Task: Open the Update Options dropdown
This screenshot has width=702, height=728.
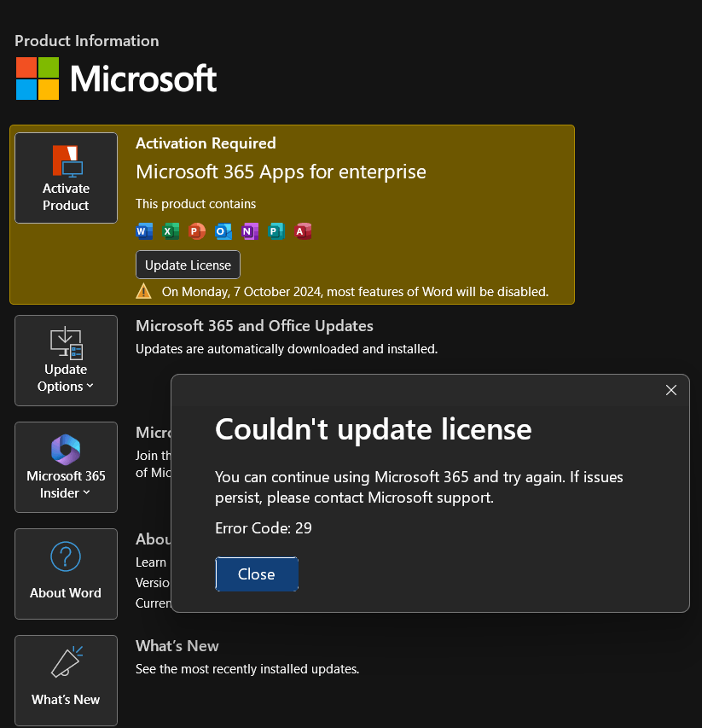Action: [x=66, y=360]
